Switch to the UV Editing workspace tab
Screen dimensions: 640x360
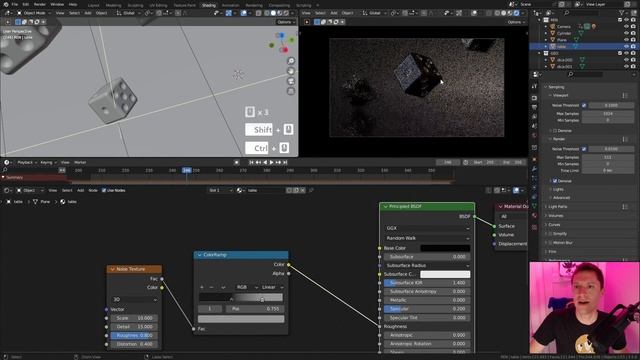point(158,5)
